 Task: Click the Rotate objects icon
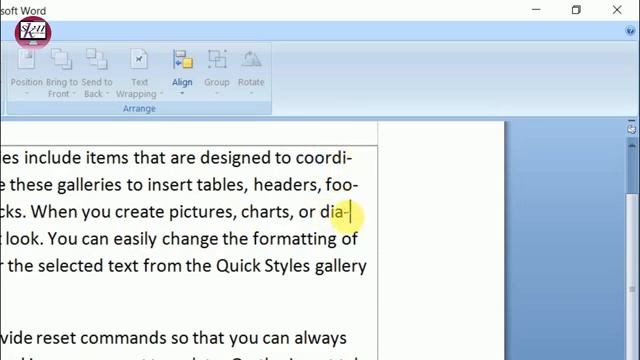[x=251, y=59]
